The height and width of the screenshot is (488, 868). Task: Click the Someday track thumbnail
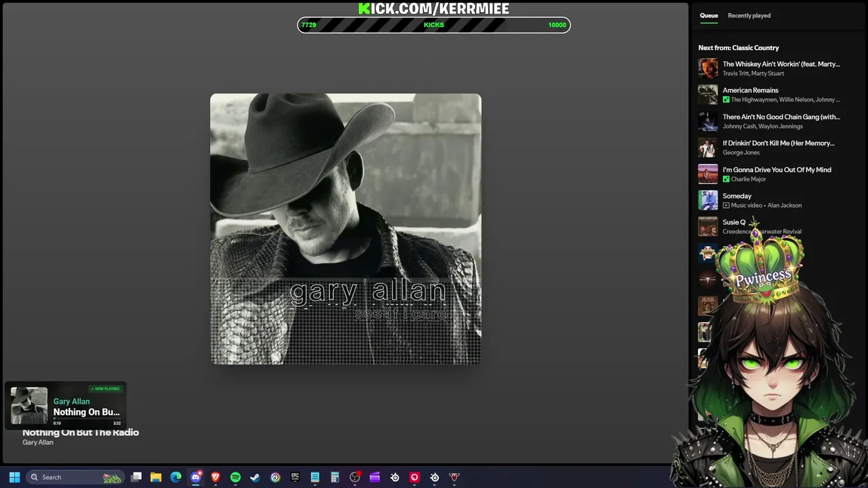pyautogui.click(x=708, y=201)
